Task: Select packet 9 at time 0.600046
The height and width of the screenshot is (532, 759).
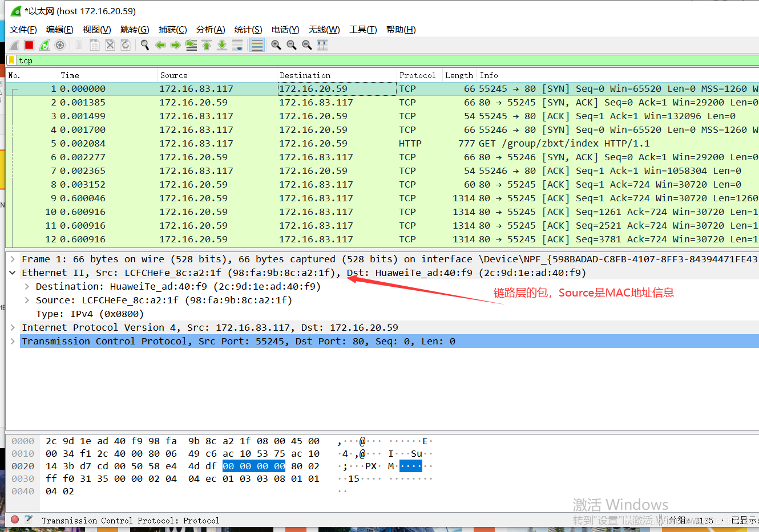Action: click(x=382, y=198)
